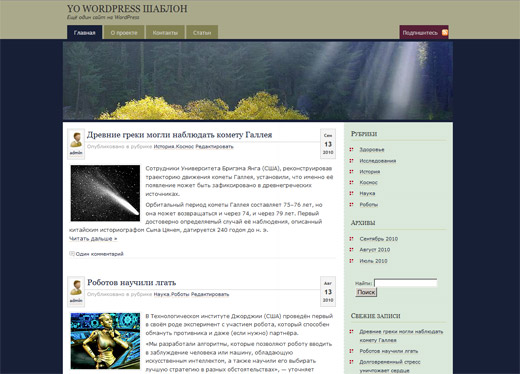Open the Сентябрь 2010 archive
Image resolution: width=520 pixels, height=374 pixels.
pyautogui.click(x=378, y=239)
